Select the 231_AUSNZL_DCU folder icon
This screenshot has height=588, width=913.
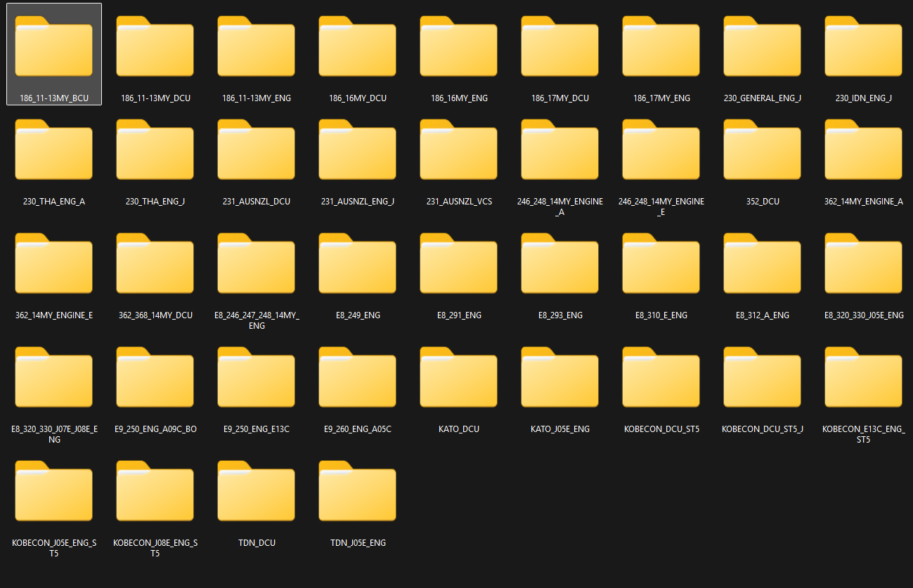(256, 149)
